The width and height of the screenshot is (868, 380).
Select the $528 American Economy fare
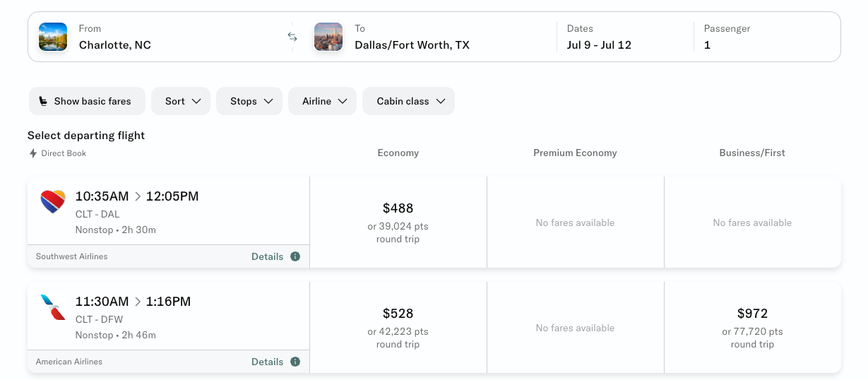pyautogui.click(x=398, y=327)
